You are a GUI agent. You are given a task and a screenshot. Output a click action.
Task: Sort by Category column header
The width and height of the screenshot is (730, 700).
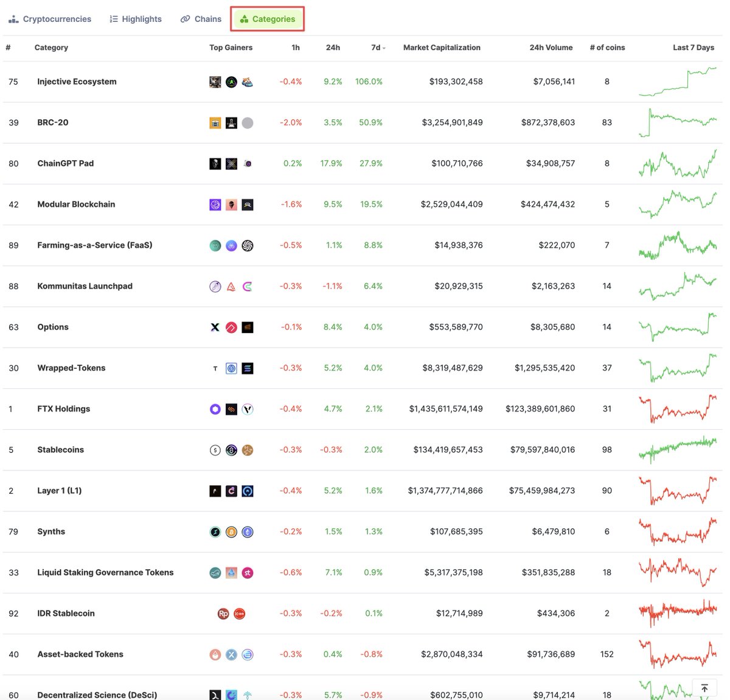pos(51,47)
